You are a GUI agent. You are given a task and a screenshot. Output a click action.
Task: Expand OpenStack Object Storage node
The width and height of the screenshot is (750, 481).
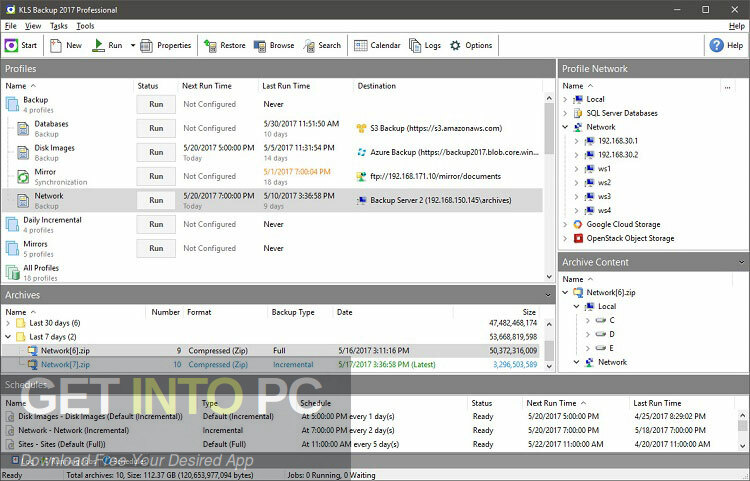(x=565, y=238)
